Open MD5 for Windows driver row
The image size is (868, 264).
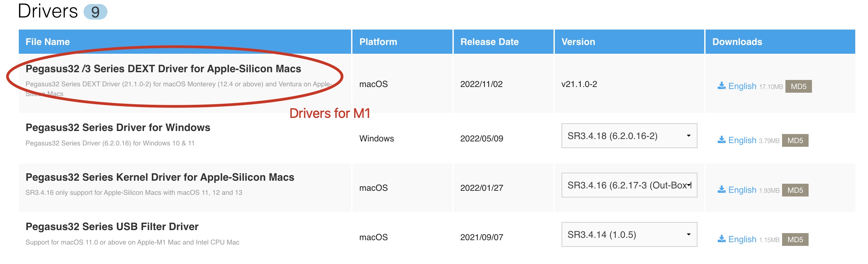[795, 140]
